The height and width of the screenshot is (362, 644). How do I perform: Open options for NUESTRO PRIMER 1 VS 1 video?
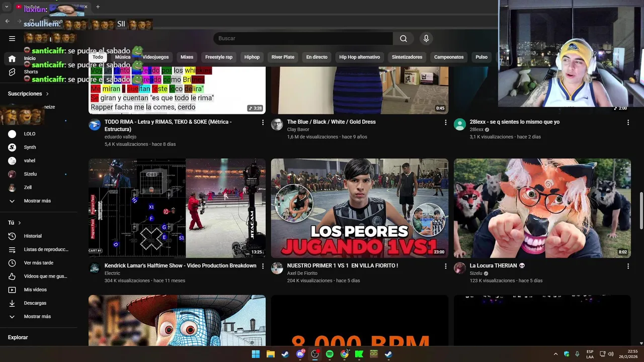coord(445,266)
